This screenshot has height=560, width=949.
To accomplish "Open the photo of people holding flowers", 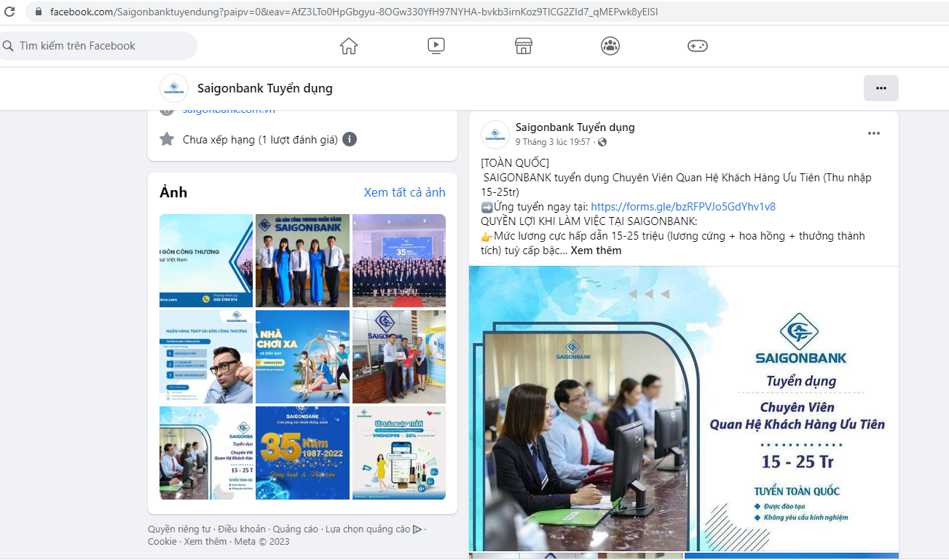I will pyautogui.click(x=399, y=357).
